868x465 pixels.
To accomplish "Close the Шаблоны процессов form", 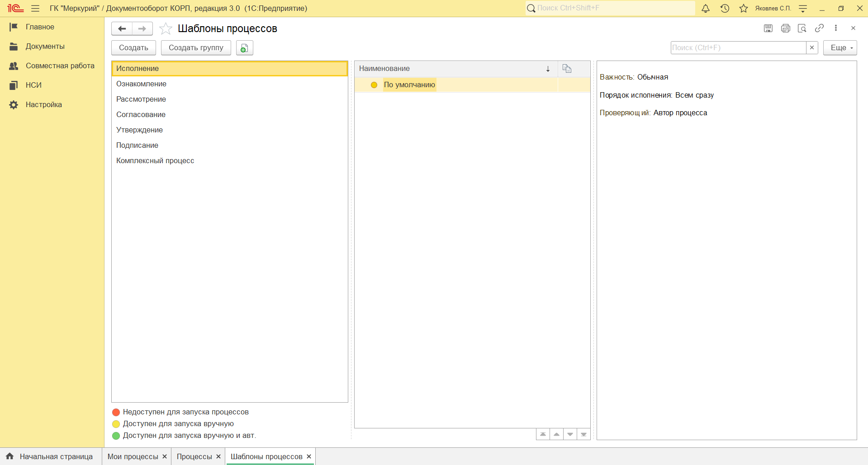I will (x=853, y=28).
